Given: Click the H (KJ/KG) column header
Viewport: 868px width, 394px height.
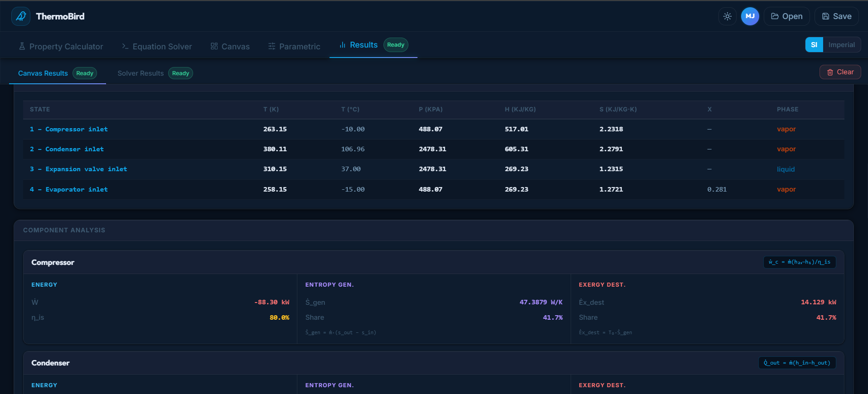Looking at the screenshot, I should (x=520, y=109).
